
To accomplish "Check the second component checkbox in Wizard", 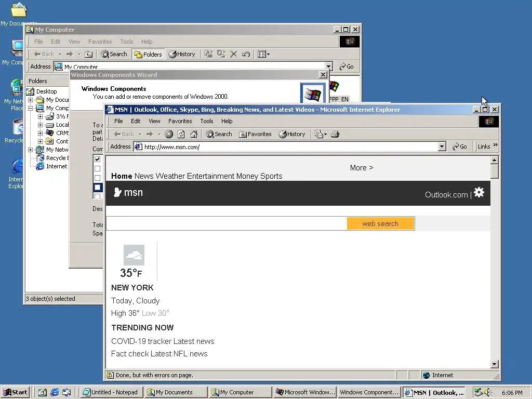I will [97, 168].
